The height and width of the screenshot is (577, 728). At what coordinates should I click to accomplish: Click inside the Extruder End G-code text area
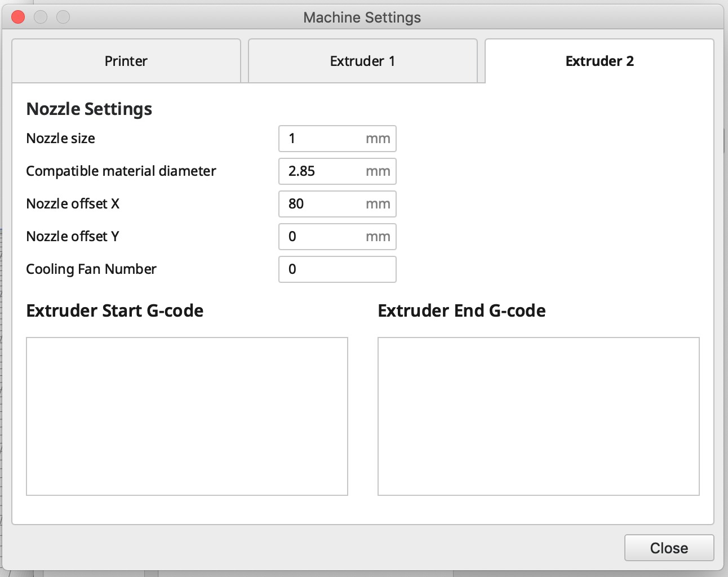tap(538, 416)
